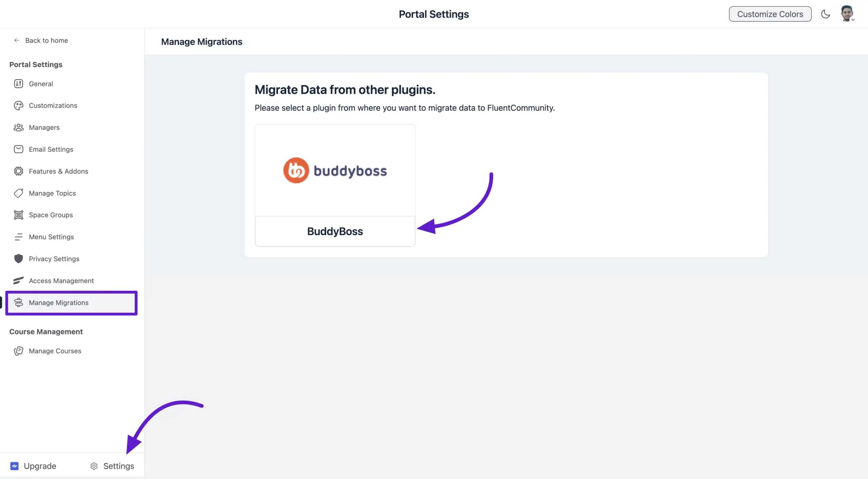
Task: Open the Menu Settings sidebar item
Action: point(71,237)
